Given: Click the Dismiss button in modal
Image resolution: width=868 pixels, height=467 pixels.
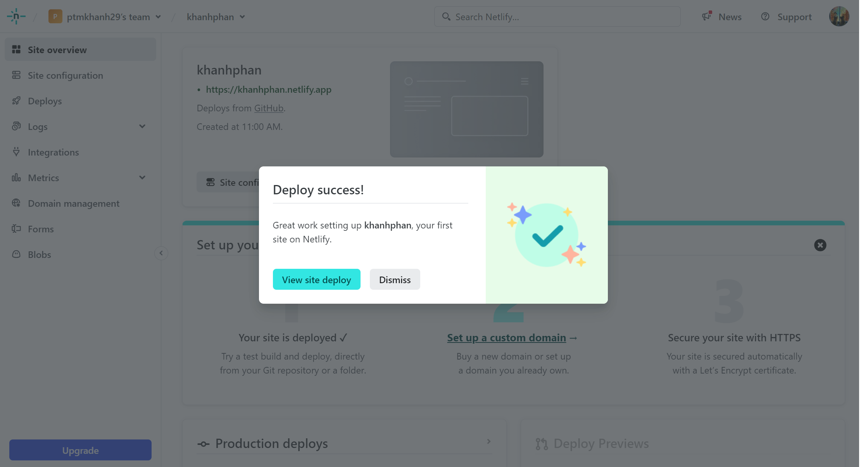Looking at the screenshot, I should 394,279.
